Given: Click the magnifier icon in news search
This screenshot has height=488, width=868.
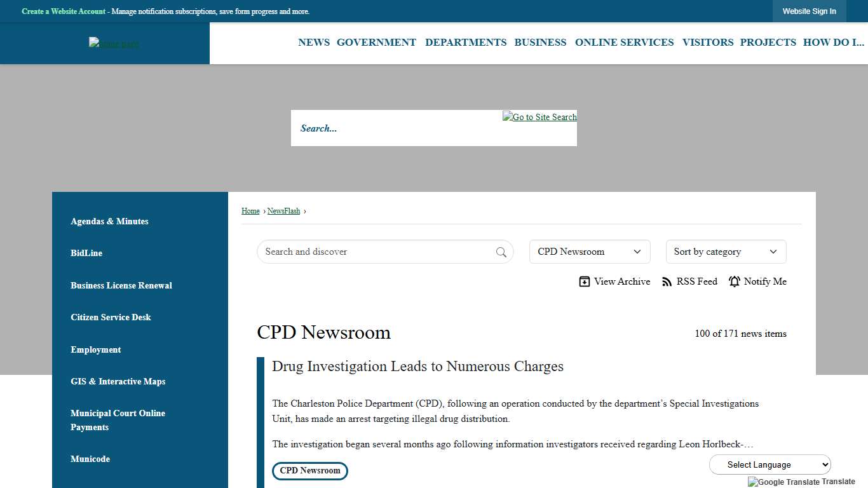Looking at the screenshot, I should tap(501, 252).
